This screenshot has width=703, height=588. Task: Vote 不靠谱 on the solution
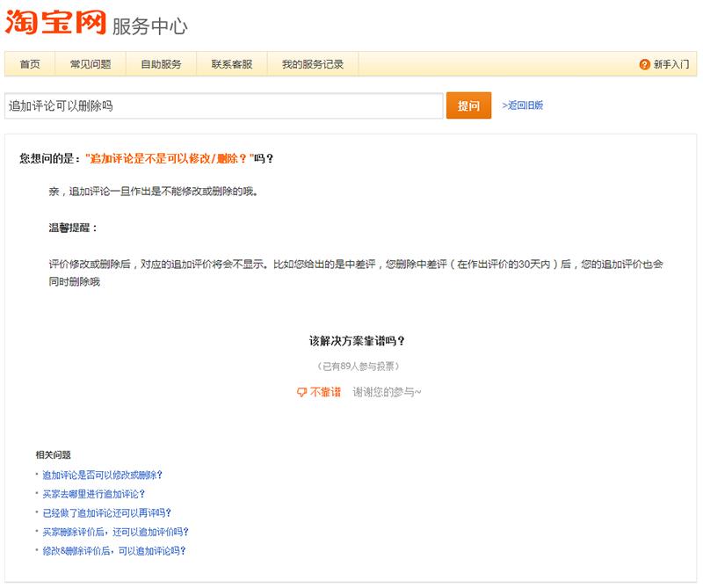click(325, 392)
